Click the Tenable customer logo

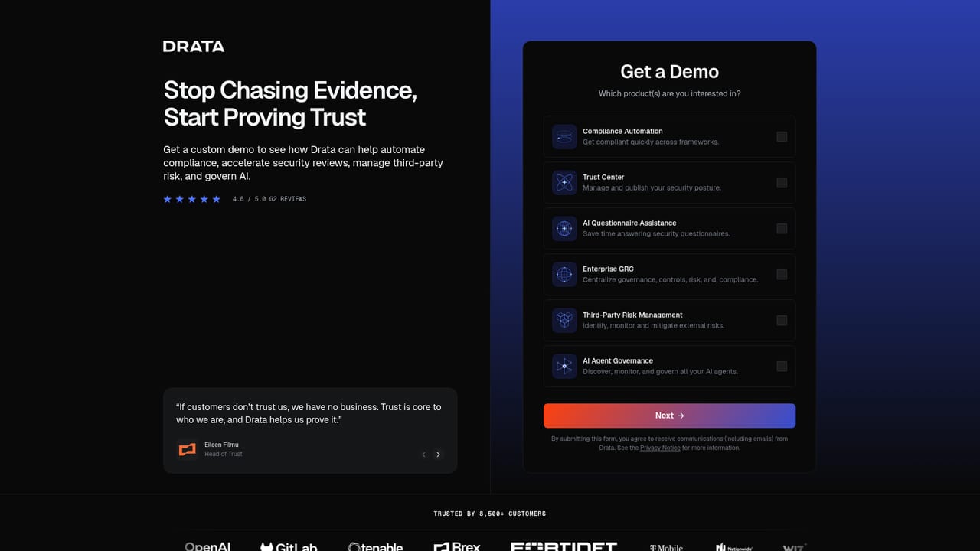point(375,547)
